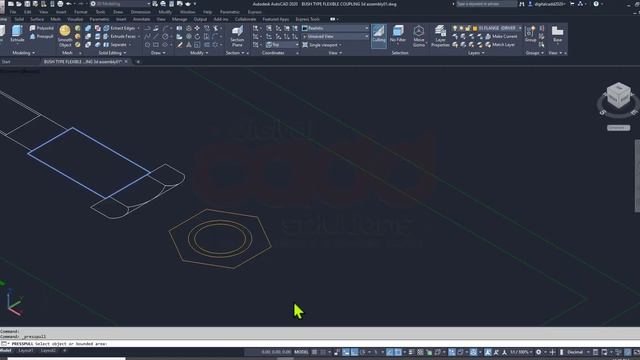
Task: Open the File menu
Action: tap(13, 12)
